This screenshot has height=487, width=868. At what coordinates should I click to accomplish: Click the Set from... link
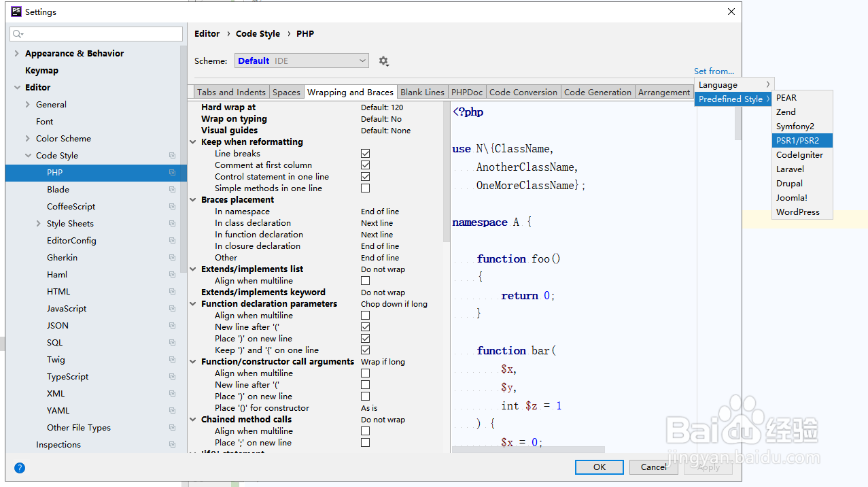[x=714, y=71]
